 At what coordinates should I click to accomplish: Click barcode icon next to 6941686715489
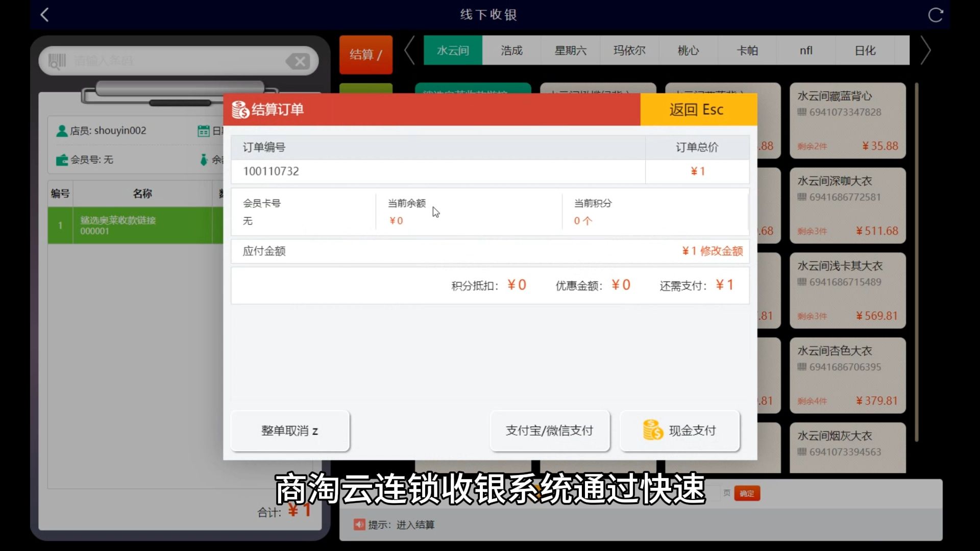tap(802, 282)
